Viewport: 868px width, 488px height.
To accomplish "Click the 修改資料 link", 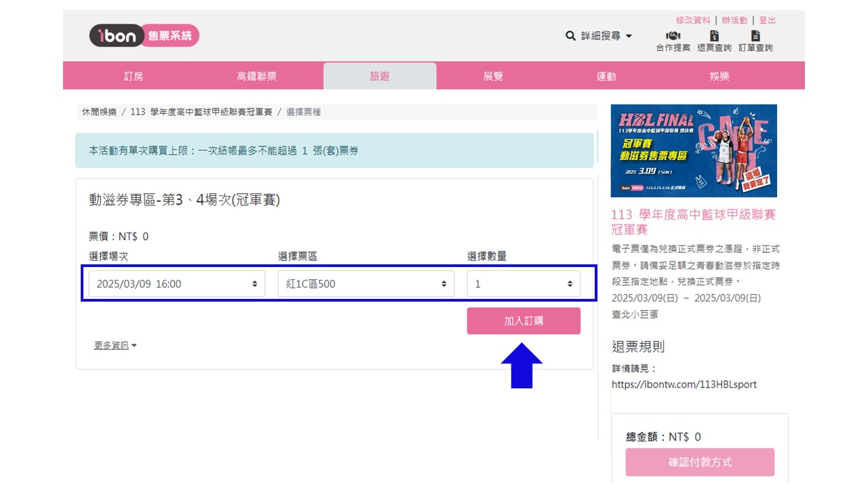I will 692,20.
